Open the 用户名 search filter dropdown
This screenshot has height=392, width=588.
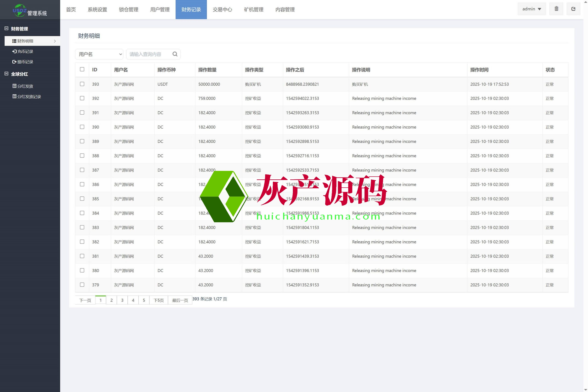99,54
